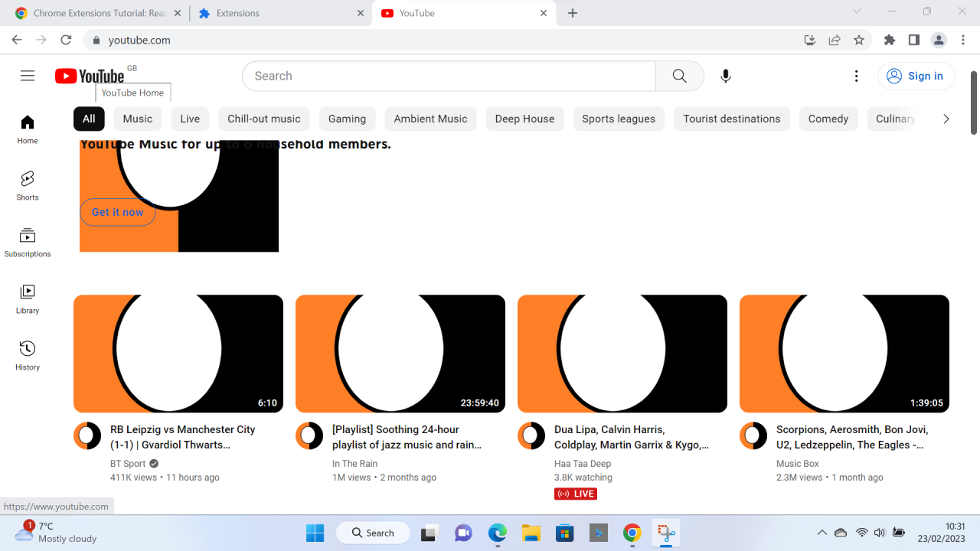Click the install app icon in the address bar
This screenshot has height=551, width=980.
(x=810, y=40)
